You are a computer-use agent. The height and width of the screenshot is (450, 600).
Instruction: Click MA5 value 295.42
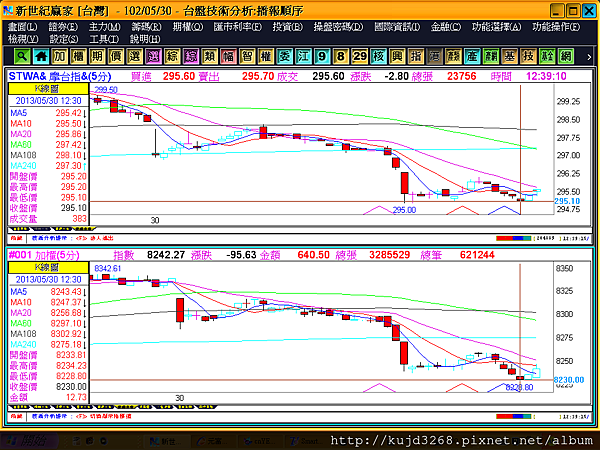(68, 113)
